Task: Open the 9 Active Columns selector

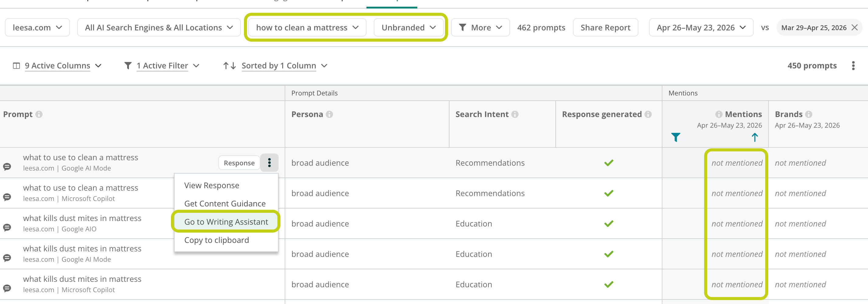Action: coord(57,66)
